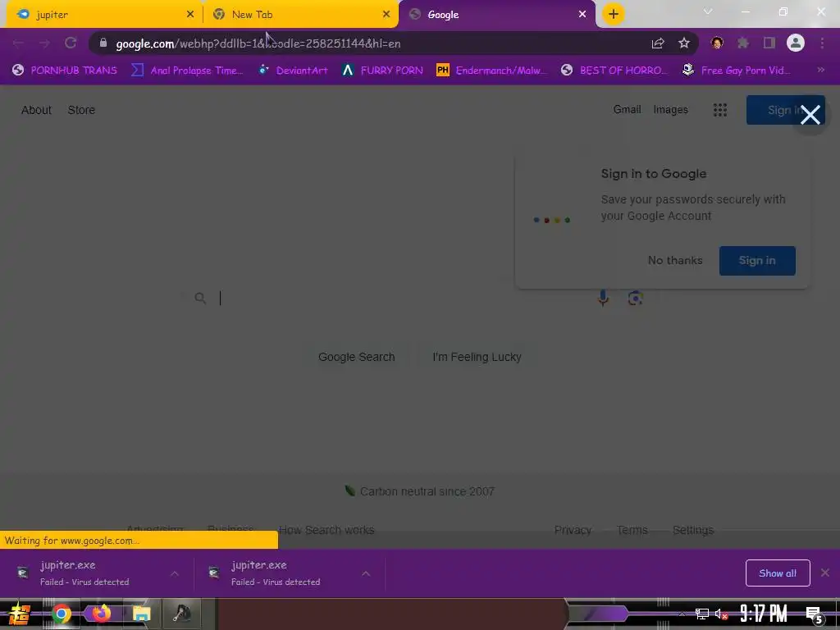The image size is (840, 630).
Task: Open the Start menu
Action: [20, 614]
